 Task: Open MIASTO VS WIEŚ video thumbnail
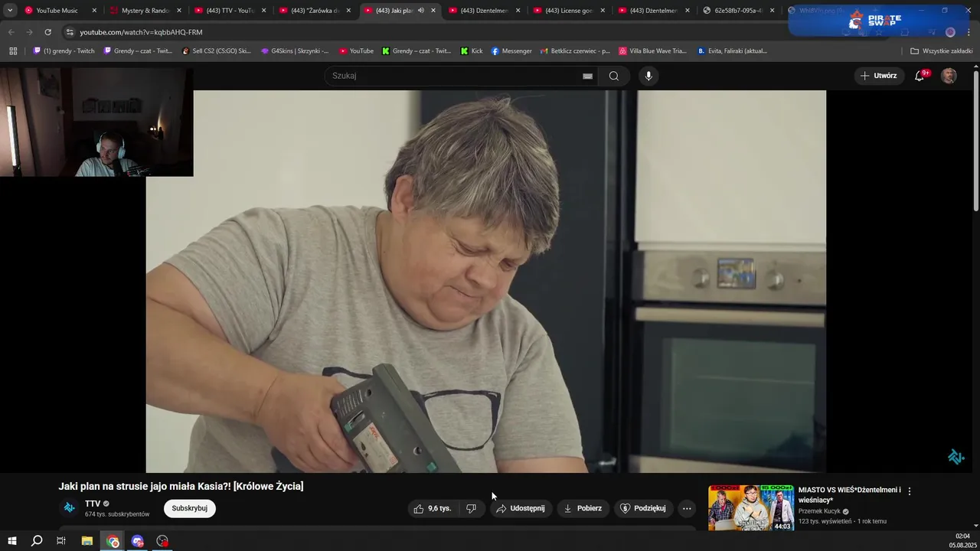[751, 507]
